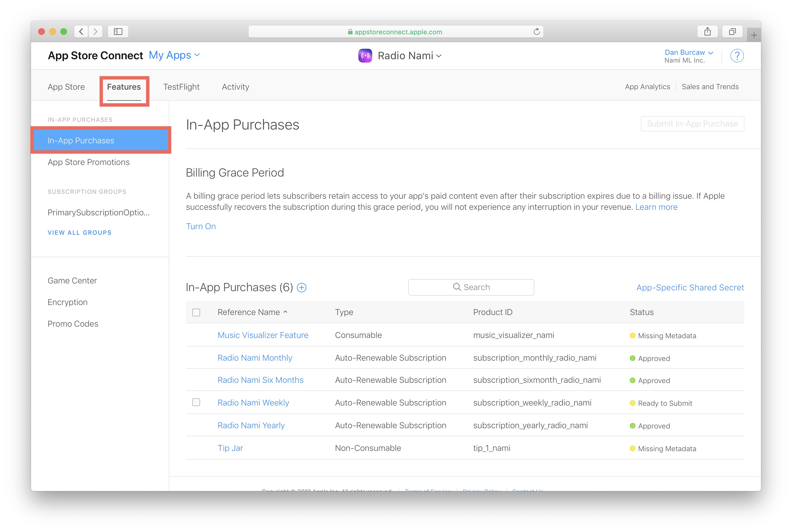792x532 pixels.
Task: Check the select-all checkbox in table header
Action: [x=196, y=312]
